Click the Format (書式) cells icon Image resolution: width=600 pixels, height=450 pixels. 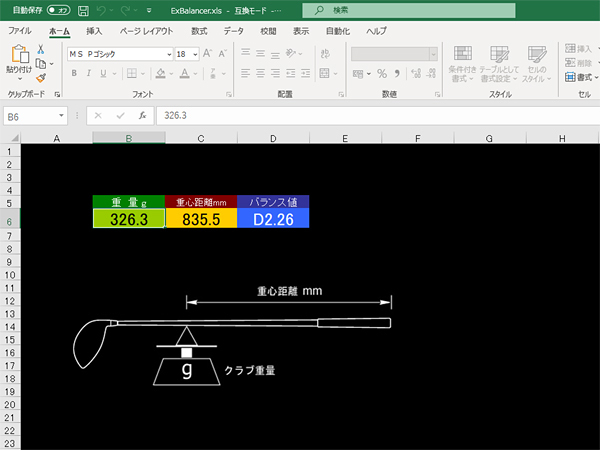pos(570,75)
